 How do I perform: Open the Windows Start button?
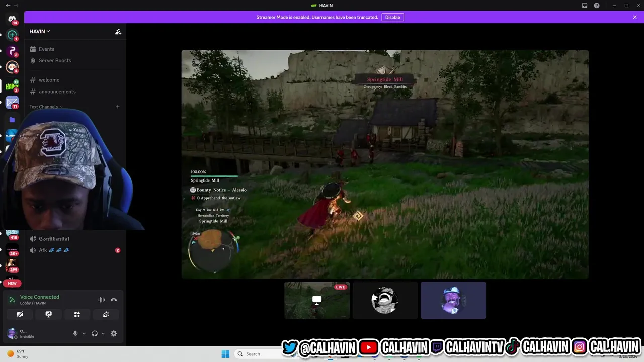[x=225, y=354]
